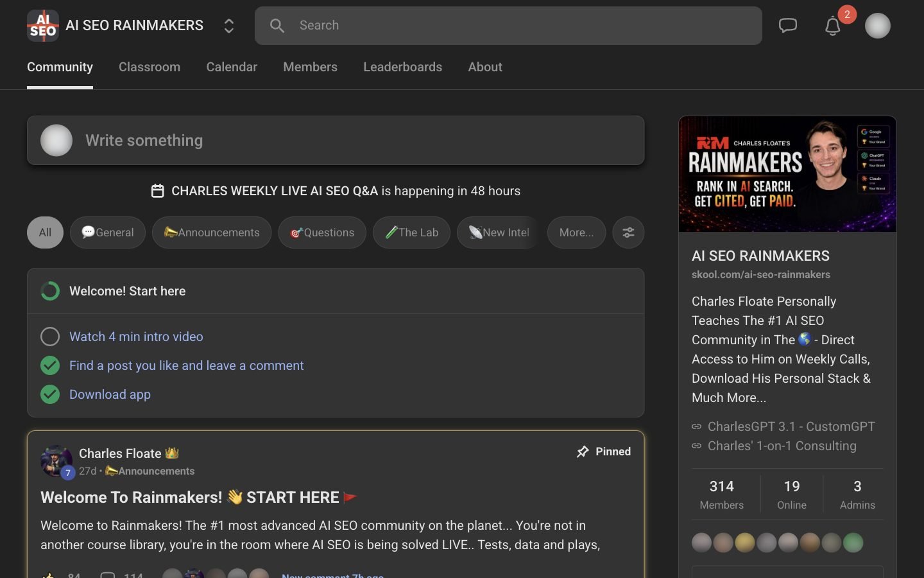The height and width of the screenshot is (578, 924).
Task: Open the profile avatar menu in header
Action: pos(878,26)
